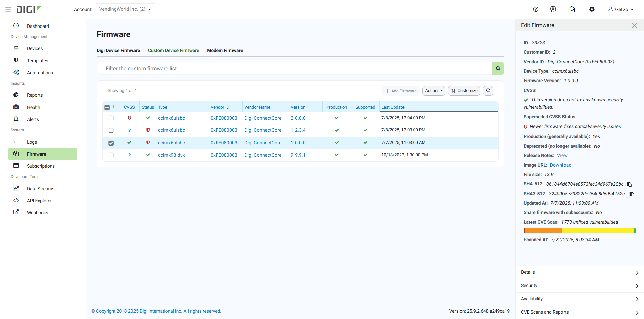This screenshot has height=319, width=644.
Task: Switch to Modem Firmware tab
Action: pyautogui.click(x=225, y=50)
